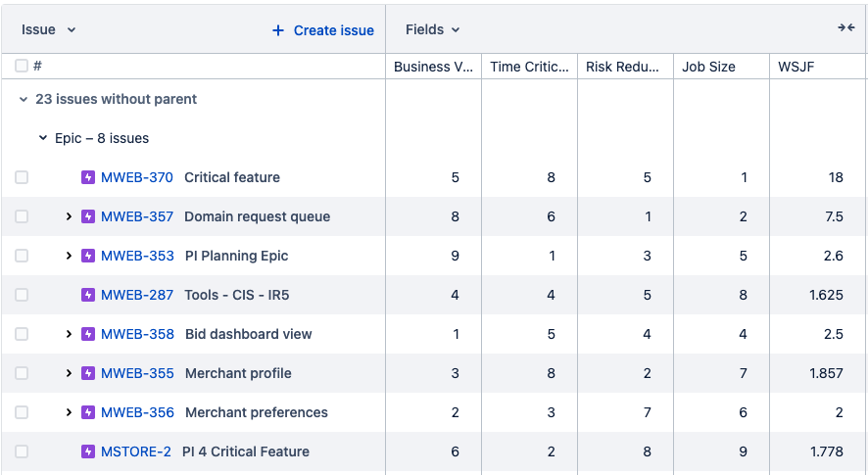Open the MWEB-353 issue link
This screenshot has width=868, height=475.
tap(137, 256)
